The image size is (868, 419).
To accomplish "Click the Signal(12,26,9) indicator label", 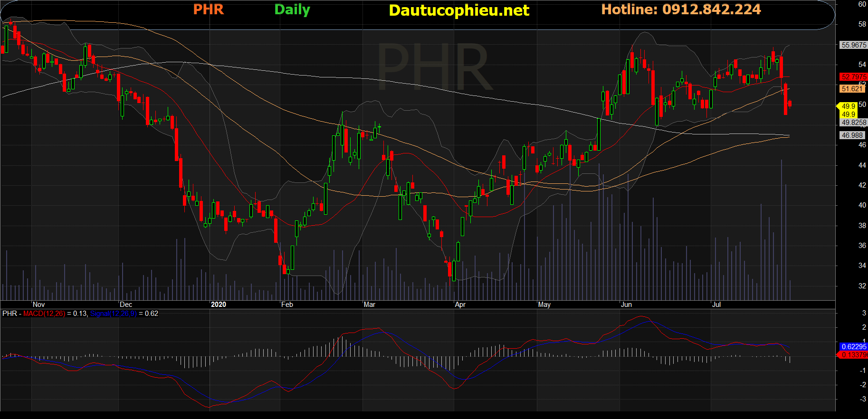I will point(114,314).
